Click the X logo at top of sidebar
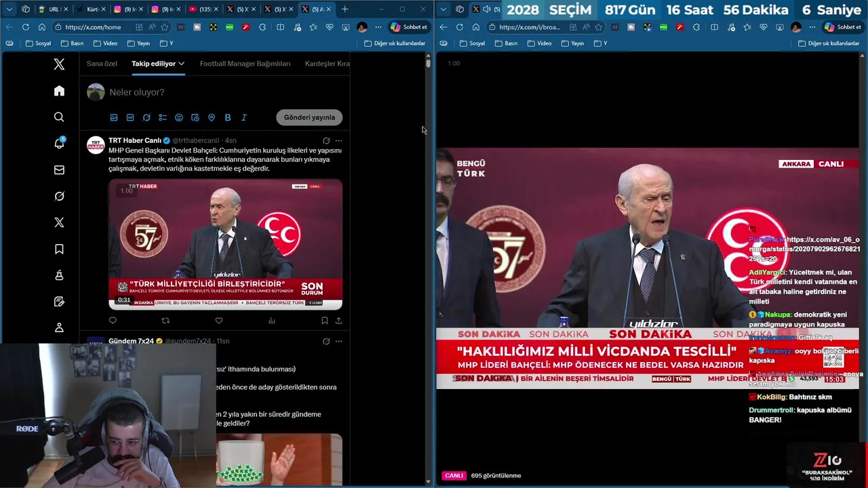The height and width of the screenshot is (488, 868). pyautogui.click(x=59, y=64)
